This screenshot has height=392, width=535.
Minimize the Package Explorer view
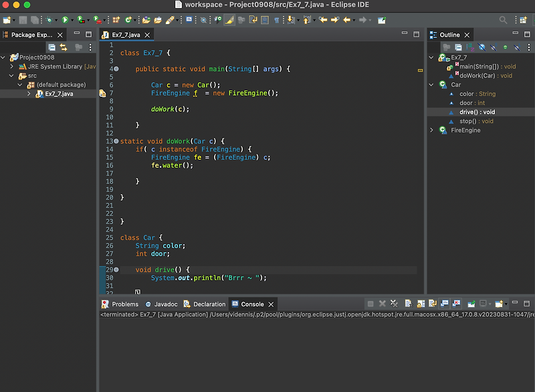(77, 33)
